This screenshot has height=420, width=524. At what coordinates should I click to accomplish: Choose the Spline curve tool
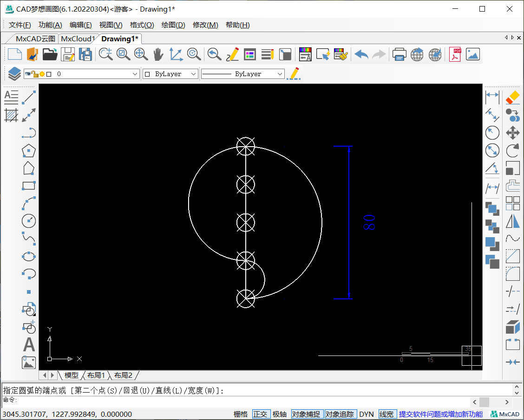click(29, 239)
